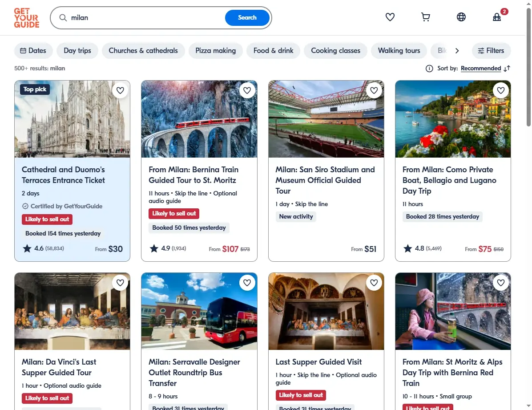Open the shopping cart icon
This screenshot has height=410, width=532.
point(425,17)
